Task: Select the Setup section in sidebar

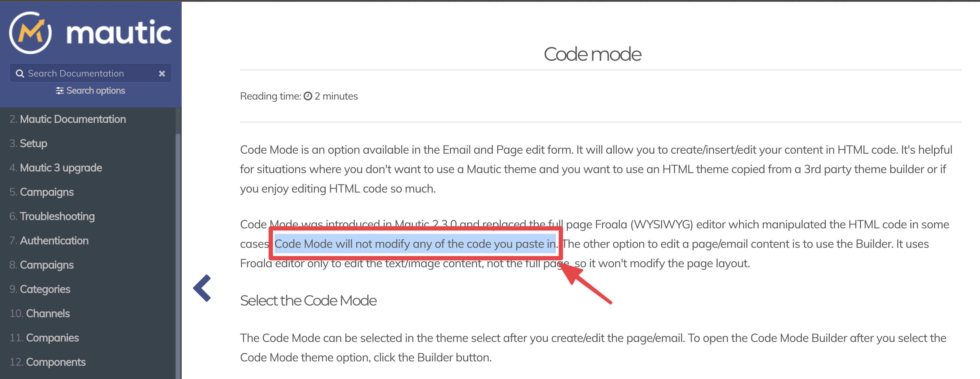Action: pyautogui.click(x=33, y=143)
